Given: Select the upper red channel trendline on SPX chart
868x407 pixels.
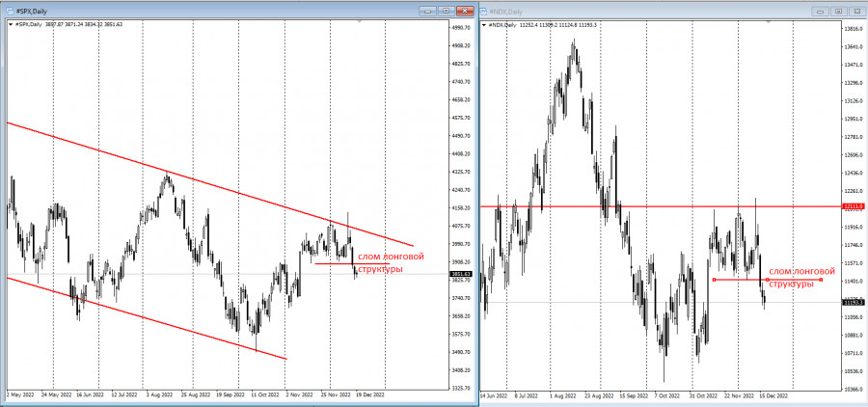Looking at the screenshot, I should click(x=193, y=177).
